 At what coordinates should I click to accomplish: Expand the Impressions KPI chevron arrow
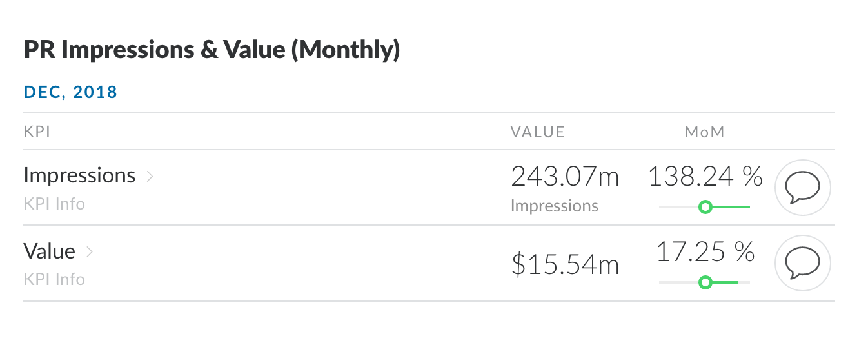click(x=150, y=176)
